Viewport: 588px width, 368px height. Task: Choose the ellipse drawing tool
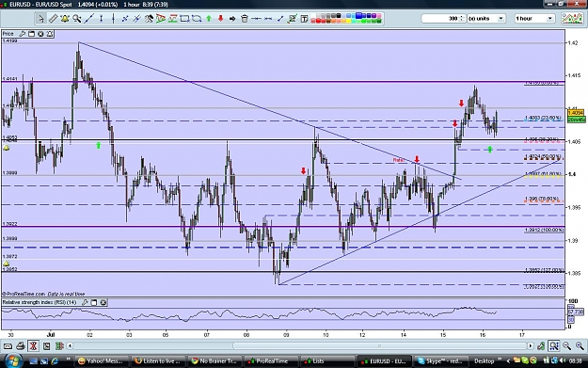(x=197, y=19)
